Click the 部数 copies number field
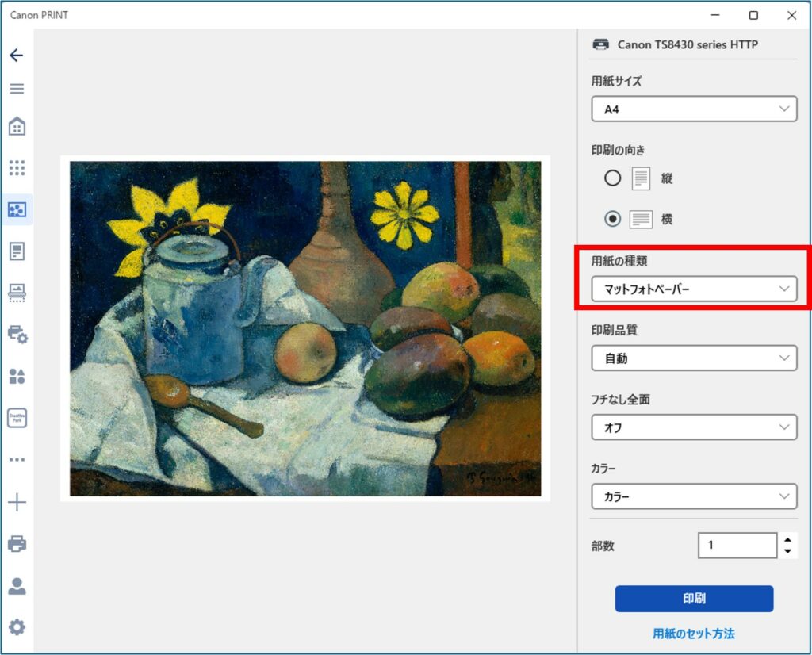This screenshot has height=655, width=812. click(737, 546)
